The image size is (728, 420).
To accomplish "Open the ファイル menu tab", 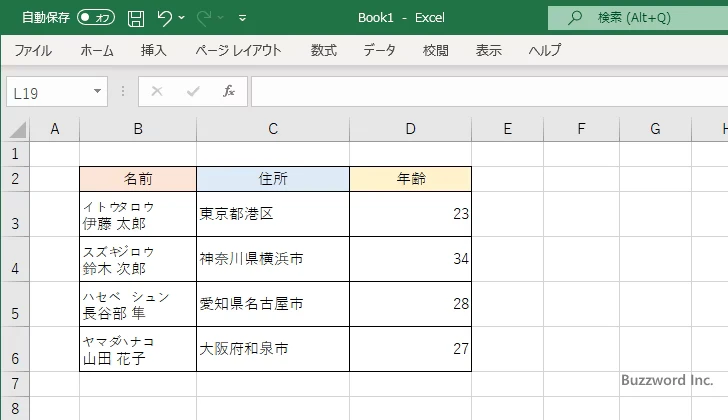I will point(33,50).
